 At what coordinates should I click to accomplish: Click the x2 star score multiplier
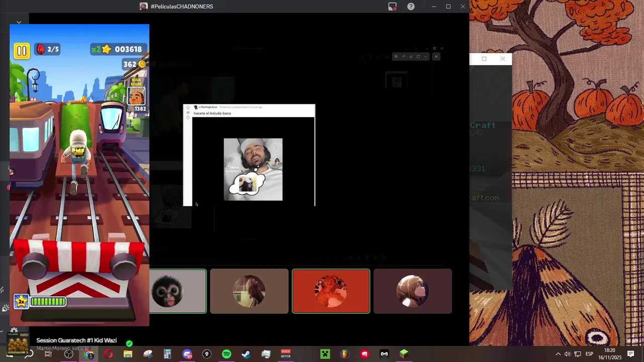point(101,49)
